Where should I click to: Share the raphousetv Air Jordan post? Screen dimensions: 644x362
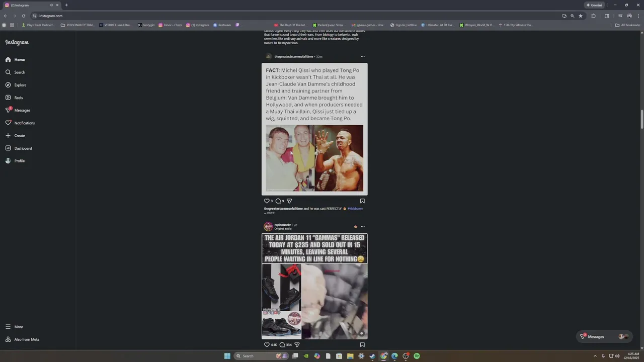(297, 345)
